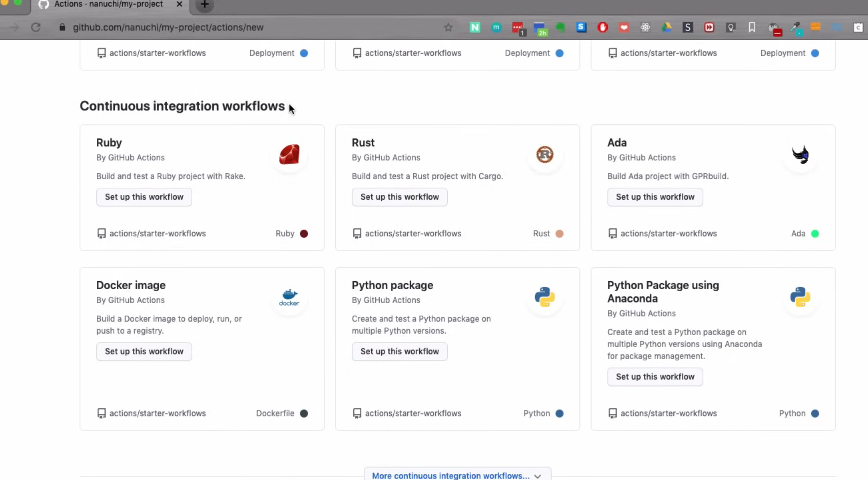
Task: Click repo icon under Ruby card
Action: click(101, 234)
